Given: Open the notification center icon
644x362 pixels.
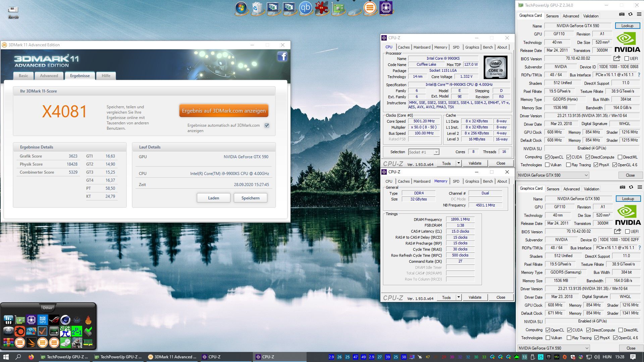Looking at the screenshot, I should click(633, 357).
